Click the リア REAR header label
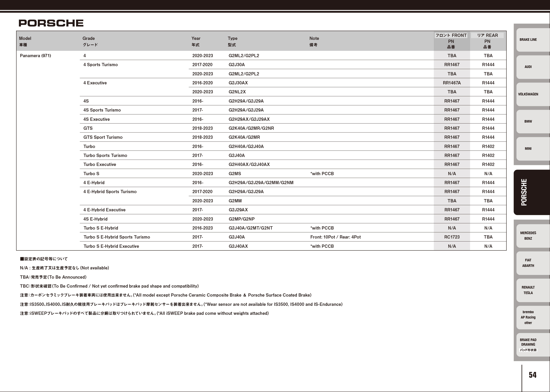 point(487,35)
